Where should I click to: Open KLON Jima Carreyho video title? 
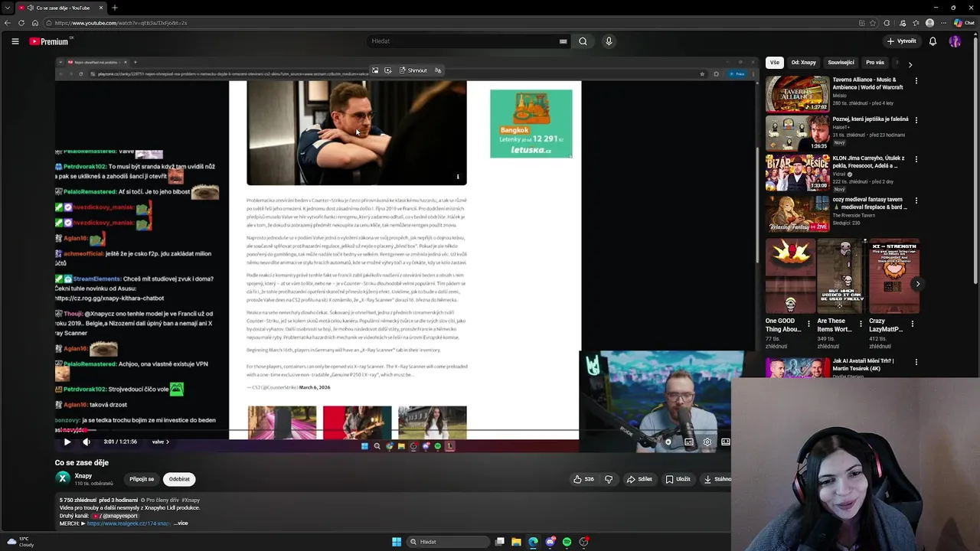[868, 162]
